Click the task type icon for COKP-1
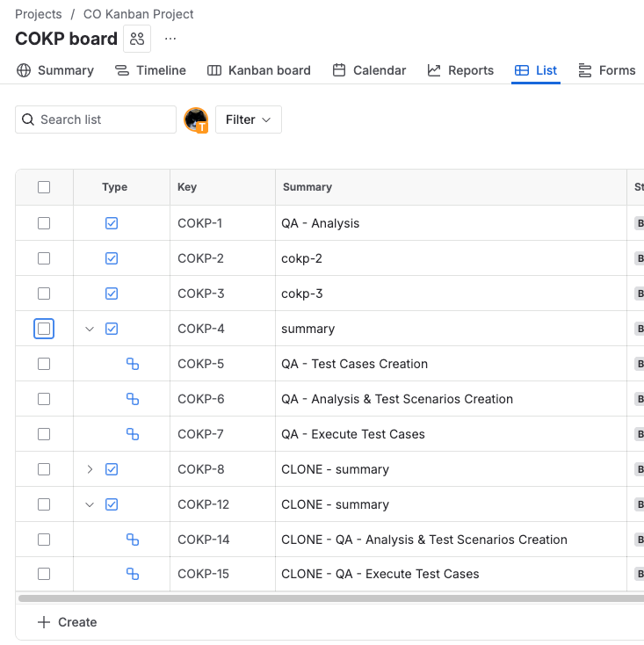The width and height of the screenshot is (644, 645). (x=112, y=223)
